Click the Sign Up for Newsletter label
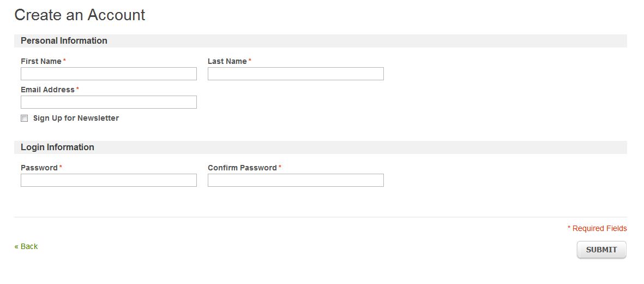The width and height of the screenshot is (644, 284). [76, 118]
